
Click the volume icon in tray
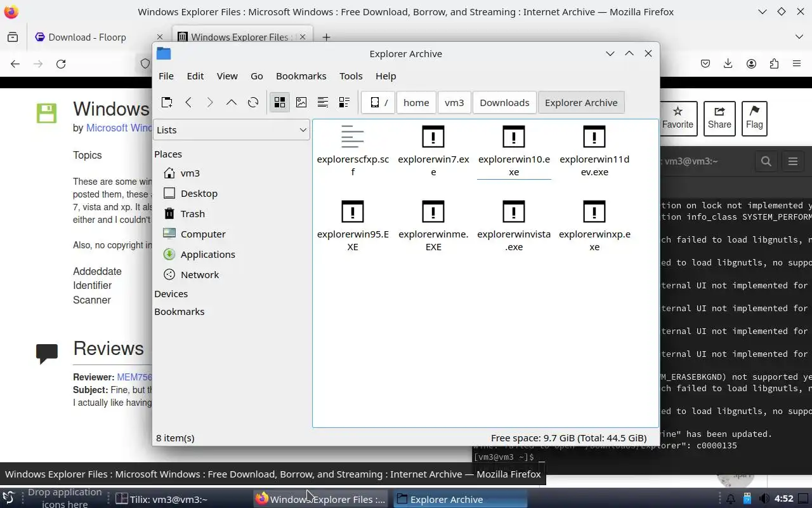[764, 499]
